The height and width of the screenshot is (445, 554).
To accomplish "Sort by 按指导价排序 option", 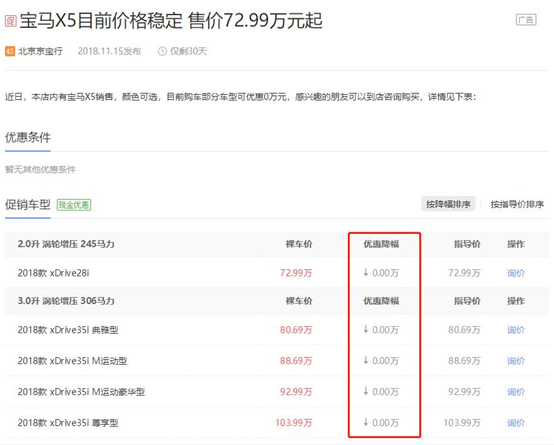I will [517, 204].
